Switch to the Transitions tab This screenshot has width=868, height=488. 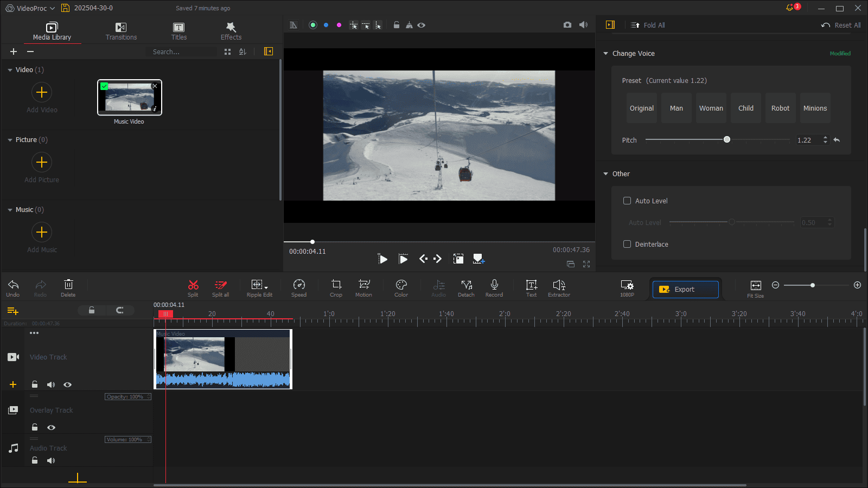pyautogui.click(x=121, y=31)
